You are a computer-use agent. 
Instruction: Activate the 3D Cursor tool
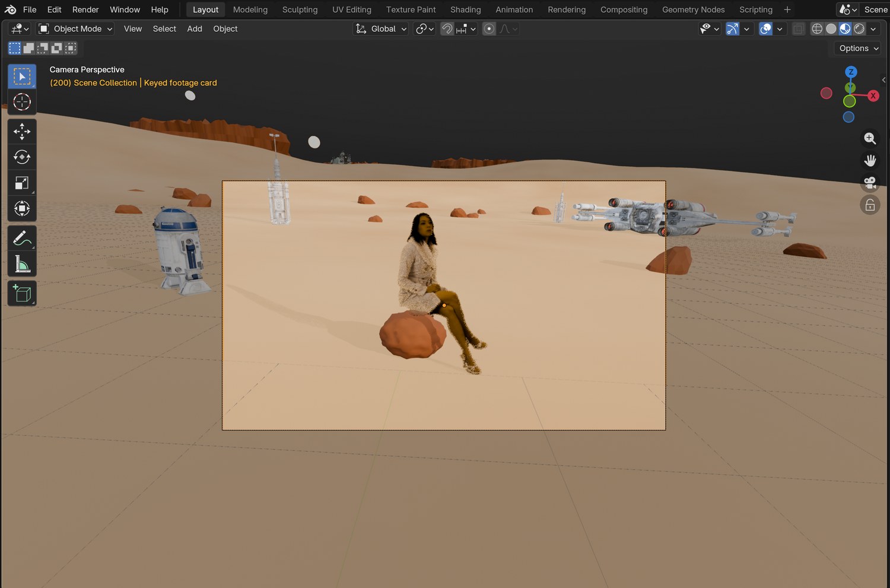[x=22, y=102]
